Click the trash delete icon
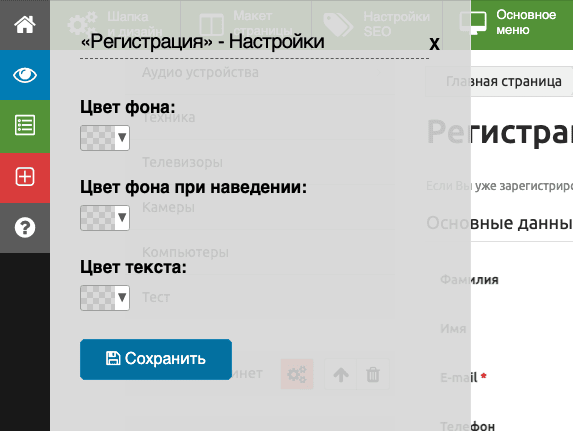 373,374
